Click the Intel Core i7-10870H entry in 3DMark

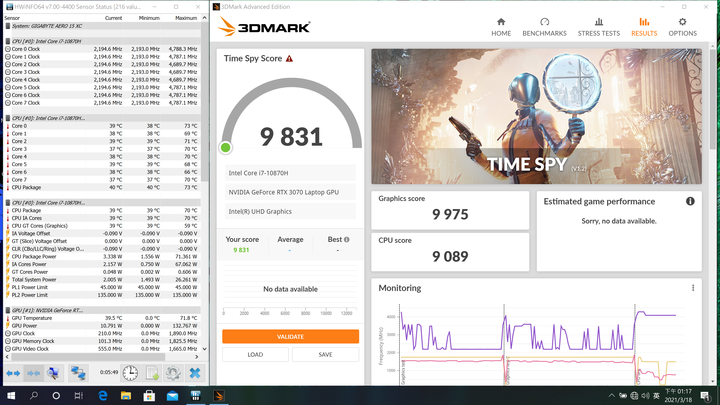pos(290,173)
